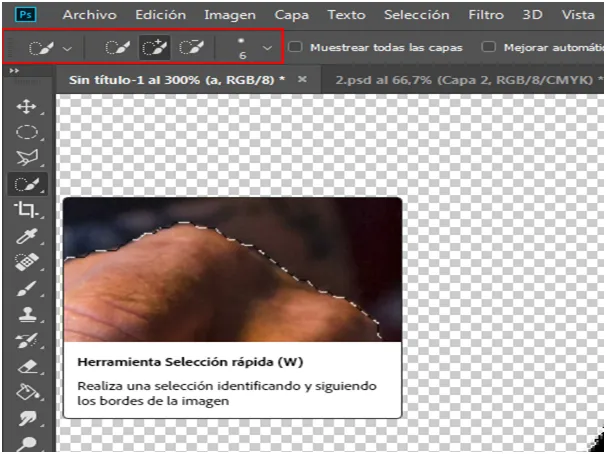Select the Polygonal Lasso tool

point(26,158)
